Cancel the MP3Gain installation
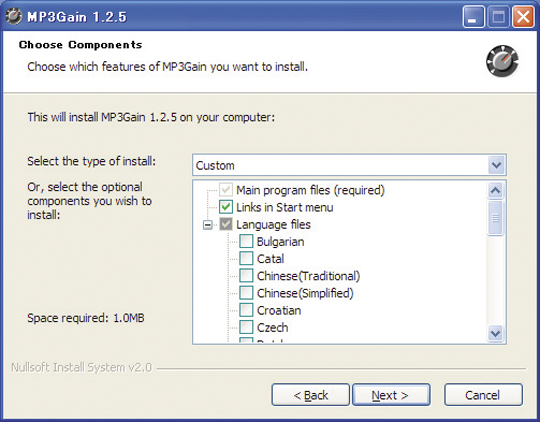 tap(483, 395)
